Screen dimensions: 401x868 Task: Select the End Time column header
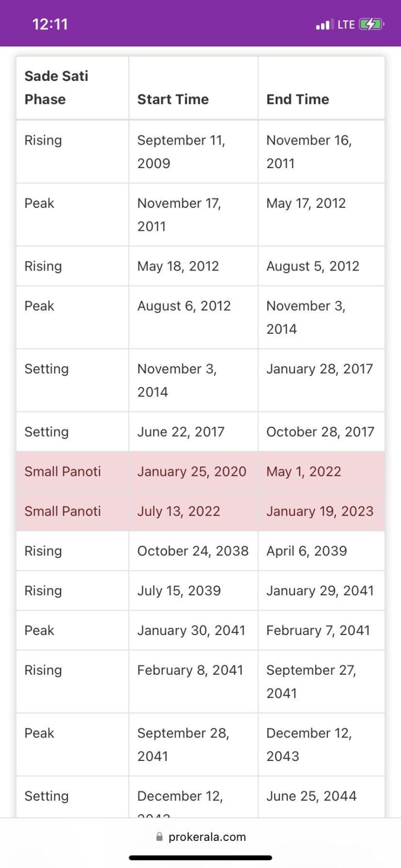pyautogui.click(x=298, y=99)
